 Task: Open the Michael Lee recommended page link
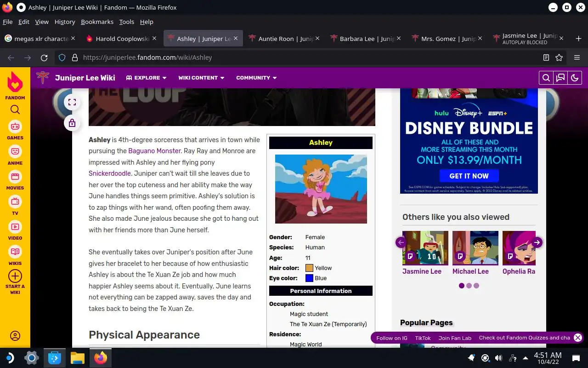tap(470, 271)
